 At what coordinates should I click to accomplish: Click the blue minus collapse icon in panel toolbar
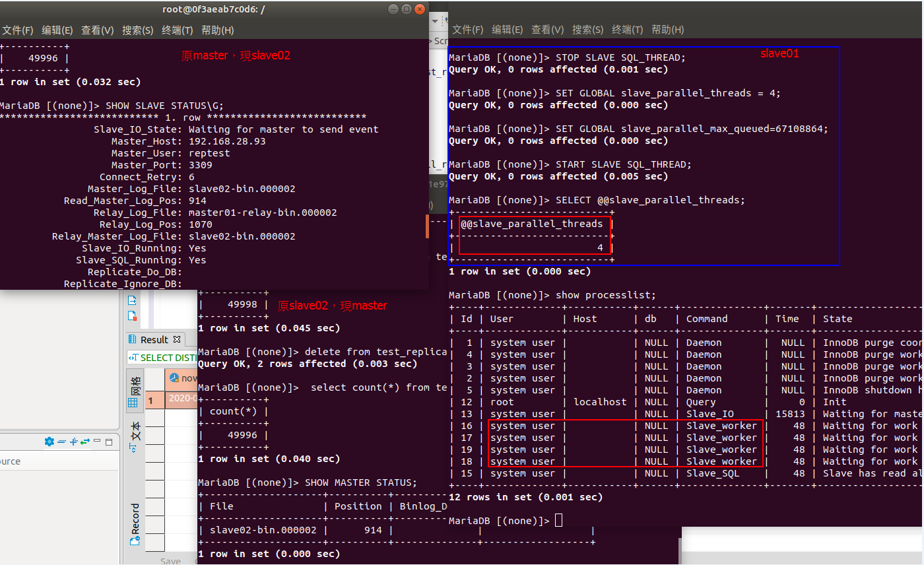click(x=61, y=442)
